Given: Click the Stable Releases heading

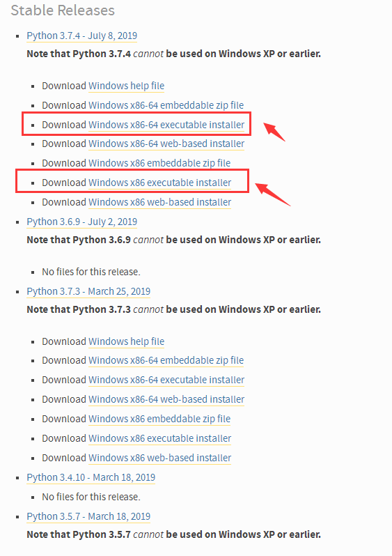Looking at the screenshot, I should [63, 10].
